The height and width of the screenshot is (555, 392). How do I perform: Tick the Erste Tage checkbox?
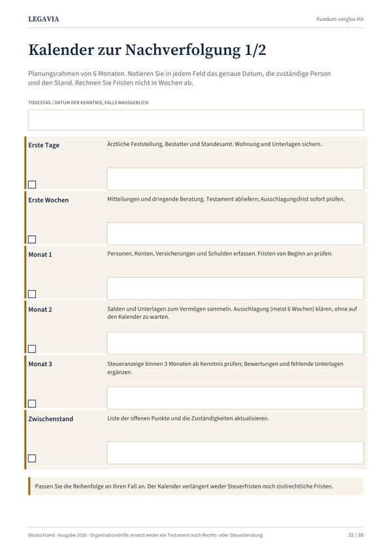coord(32,184)
